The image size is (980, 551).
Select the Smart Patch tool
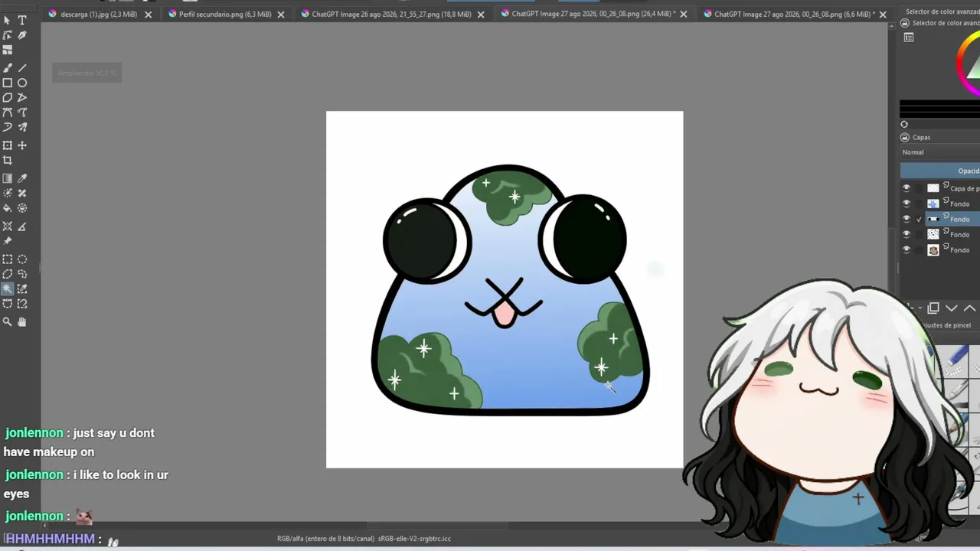[x=22, y=193]
